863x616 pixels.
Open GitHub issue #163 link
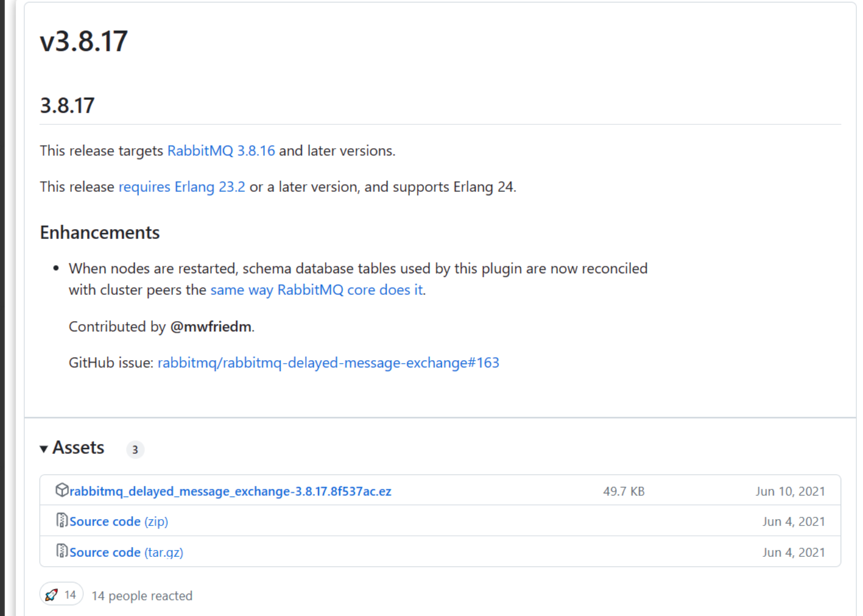[328, 363]
